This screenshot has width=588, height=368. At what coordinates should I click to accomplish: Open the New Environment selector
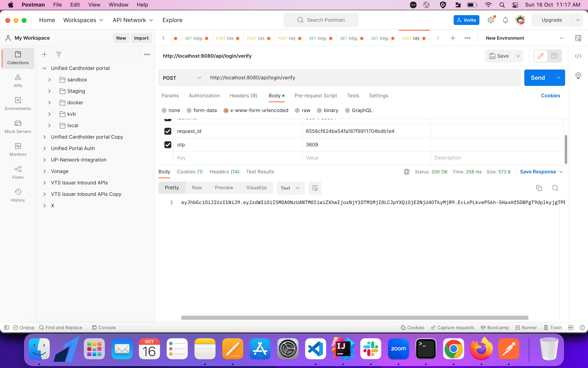524,38
